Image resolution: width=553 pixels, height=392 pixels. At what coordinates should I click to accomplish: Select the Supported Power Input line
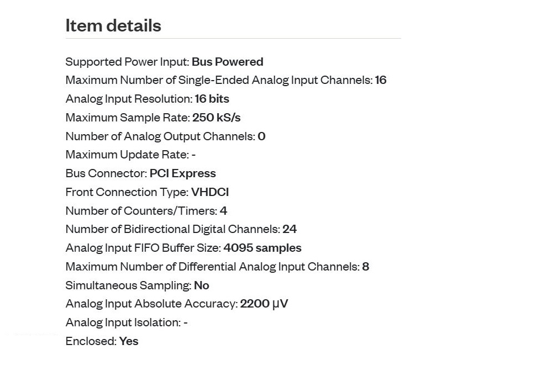164,62
